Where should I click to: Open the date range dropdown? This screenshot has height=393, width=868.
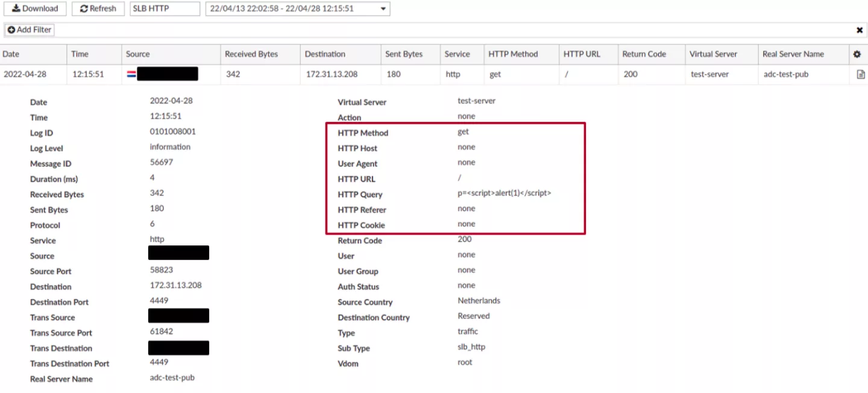point(298,8)
